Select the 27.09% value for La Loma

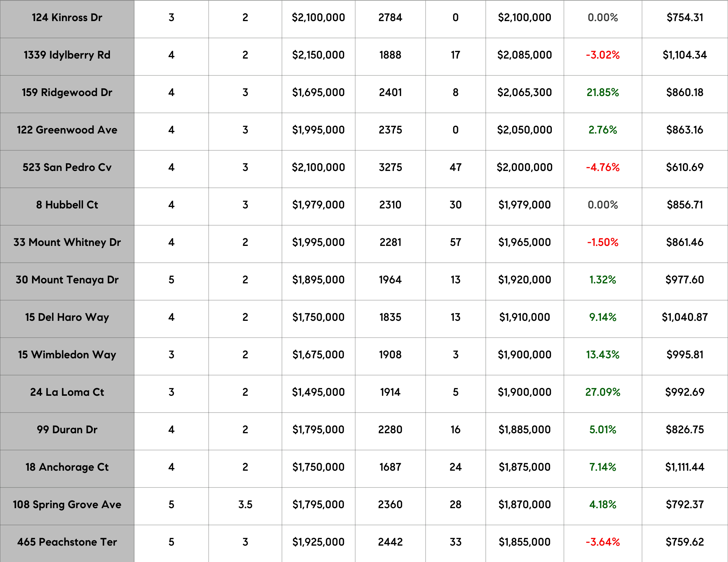[602, 392]
